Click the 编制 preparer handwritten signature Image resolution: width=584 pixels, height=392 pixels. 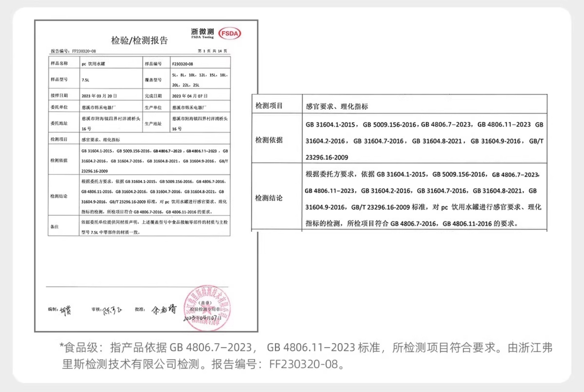[x=65, y=310]
